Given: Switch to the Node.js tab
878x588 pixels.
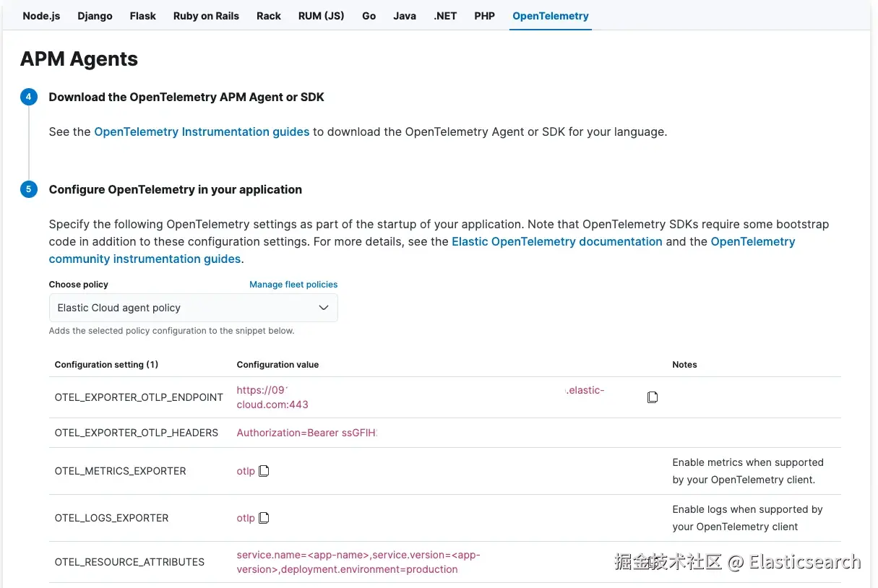Looking at the screenshot, I should (x=41, y=16).
